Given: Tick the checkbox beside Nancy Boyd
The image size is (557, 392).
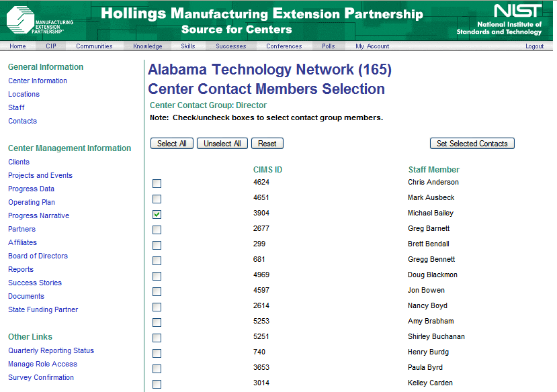Looking at the screenshot, I should click(157, 307).
